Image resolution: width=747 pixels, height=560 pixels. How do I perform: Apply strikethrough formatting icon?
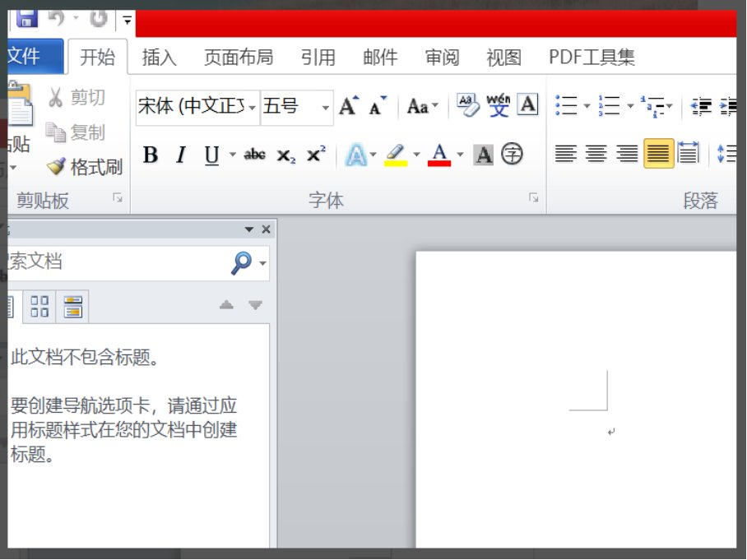[x=255, y=155]
